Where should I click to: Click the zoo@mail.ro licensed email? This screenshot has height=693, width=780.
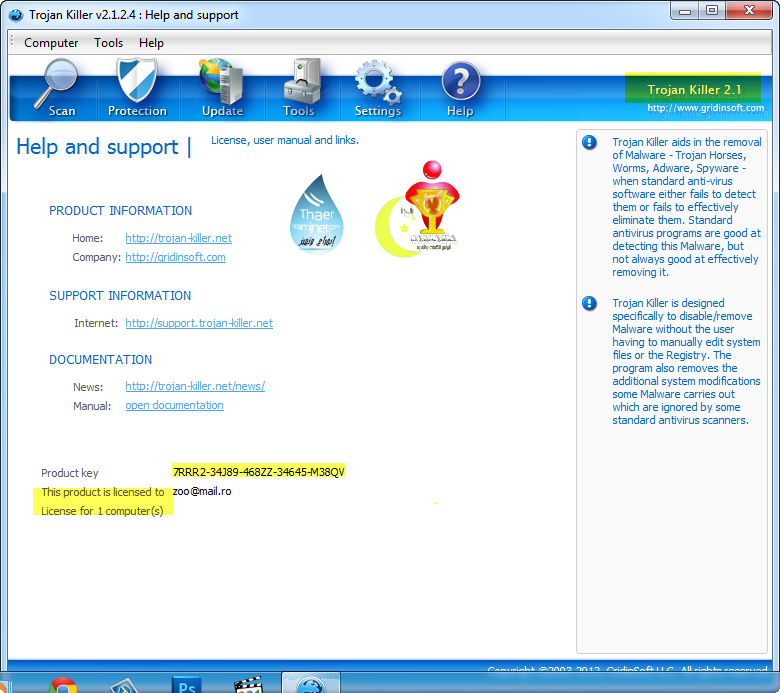point(202,491)
